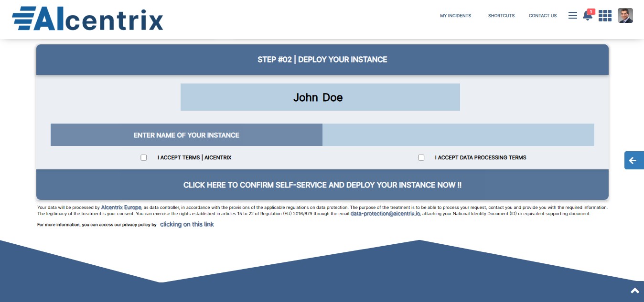Click the scroll-to-top chevron
The width and height of the screenshot is (644, 302).
pos(635,291)
